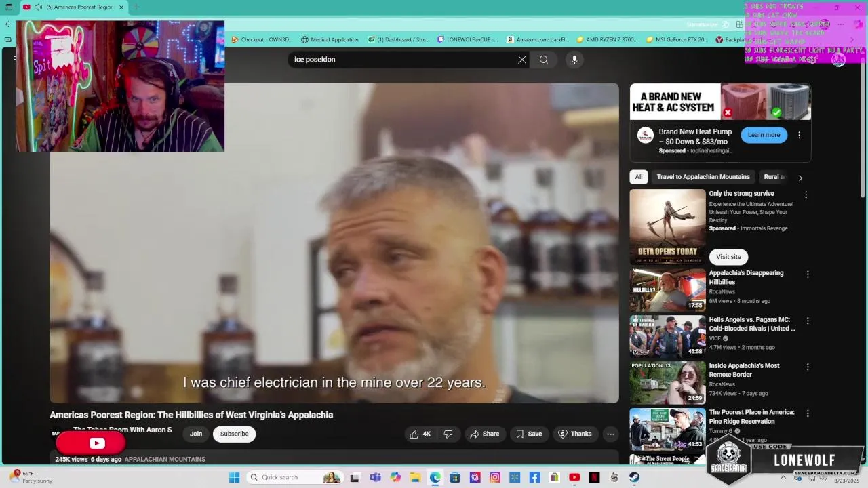
Task: Open Instagram from taskbar
Action: (x=494, y=477)
